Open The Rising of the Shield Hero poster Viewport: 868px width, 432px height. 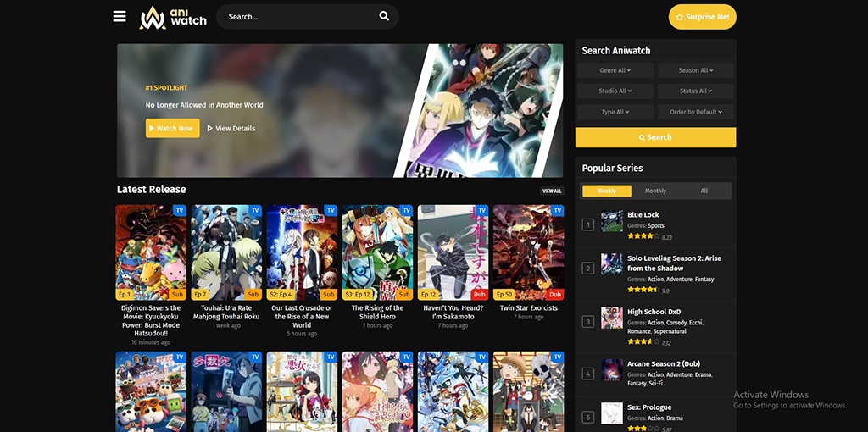pos(377,252)
